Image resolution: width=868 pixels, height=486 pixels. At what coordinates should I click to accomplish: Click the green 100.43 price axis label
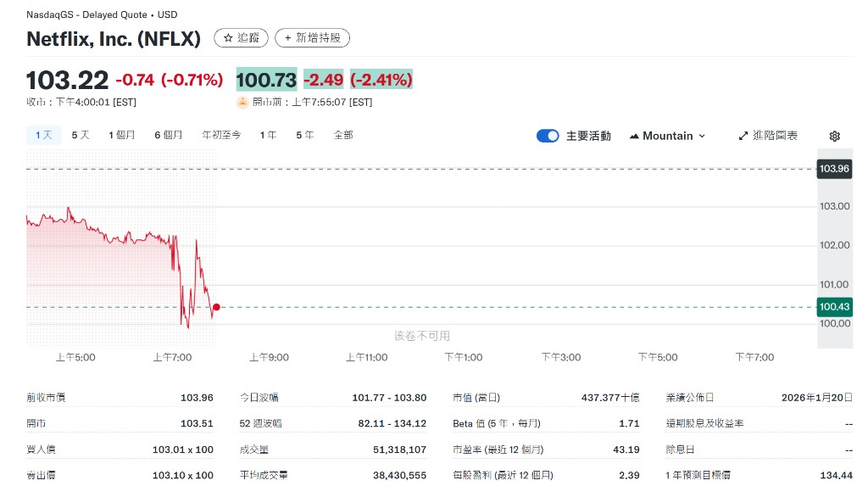pos(833,306)
